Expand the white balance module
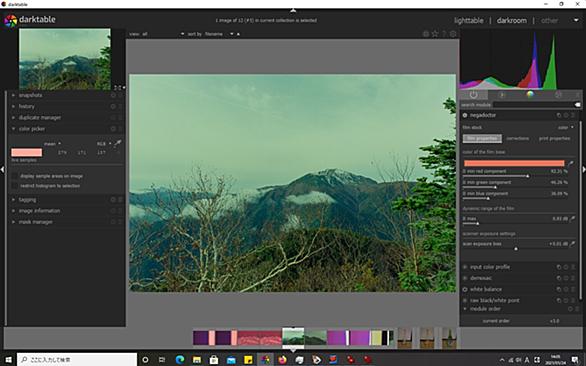The width and height of the screenshot is (586, 366). 486,289
